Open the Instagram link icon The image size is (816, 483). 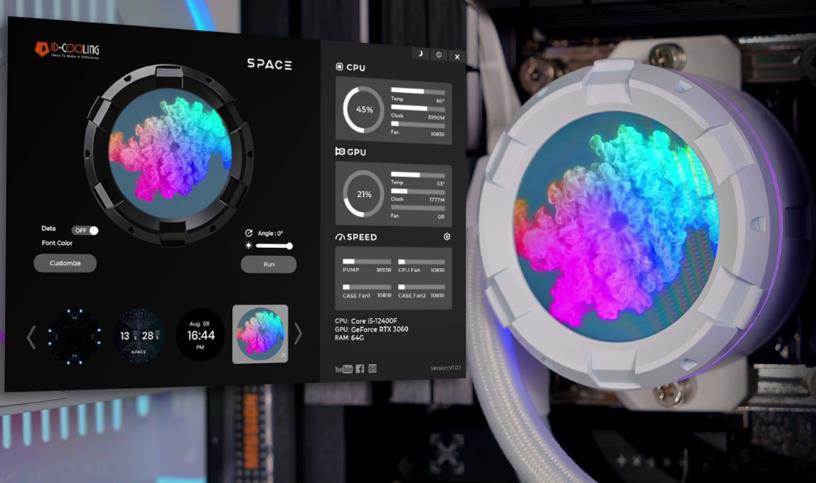(373, 368)
